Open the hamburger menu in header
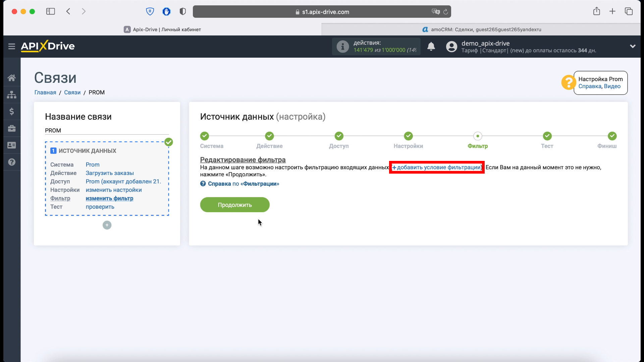 coord(12,46)
